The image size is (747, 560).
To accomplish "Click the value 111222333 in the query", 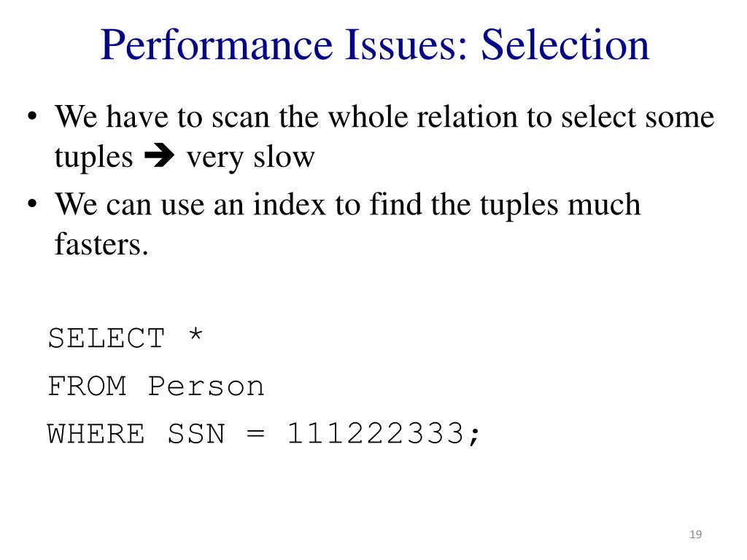I will (x=376, y=434).
